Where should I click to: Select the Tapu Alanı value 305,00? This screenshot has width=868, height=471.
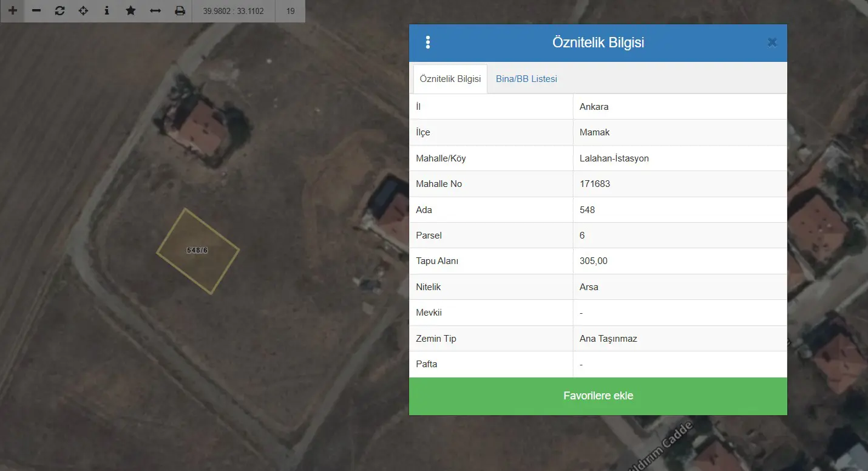tap(594, 261)
